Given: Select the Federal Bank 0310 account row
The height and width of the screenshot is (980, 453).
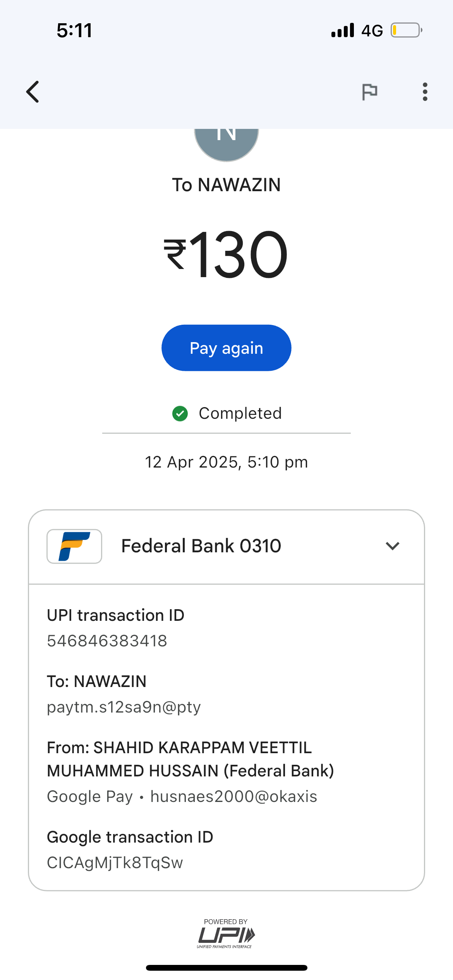Looking at the screenshot, I should (x=201, y=546).
